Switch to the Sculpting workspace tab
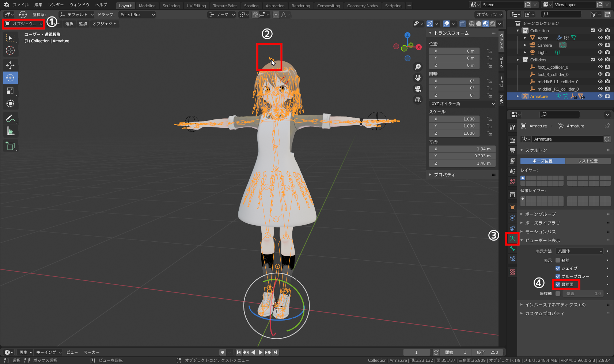Screen dimensions: 614x364 pyautogui.click(x=171, y=6)
